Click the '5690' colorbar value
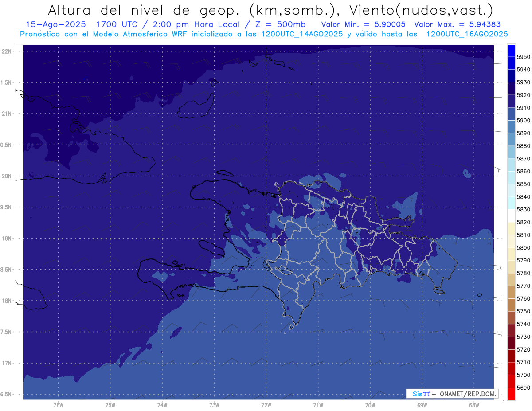This screenshot has height=411, width=532. click(x=523, y=388)
